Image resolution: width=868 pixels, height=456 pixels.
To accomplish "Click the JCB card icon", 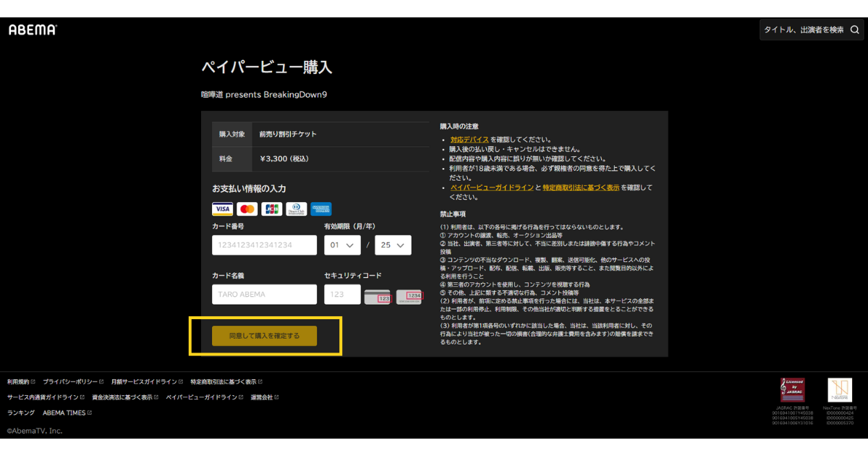I will [272, 209].
